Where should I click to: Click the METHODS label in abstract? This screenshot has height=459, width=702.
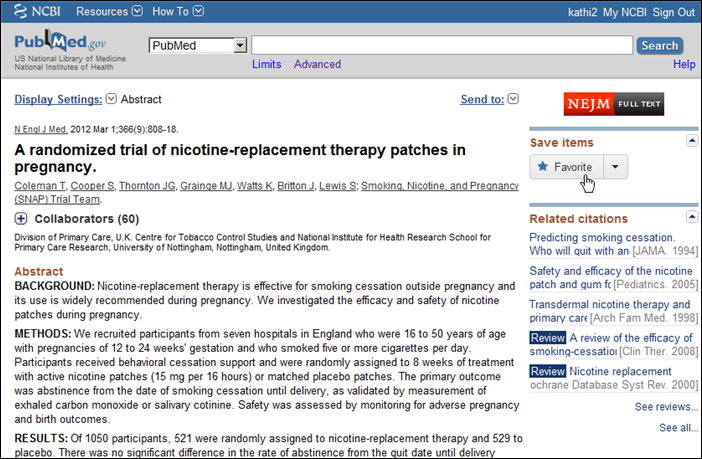tap(43, 334)
